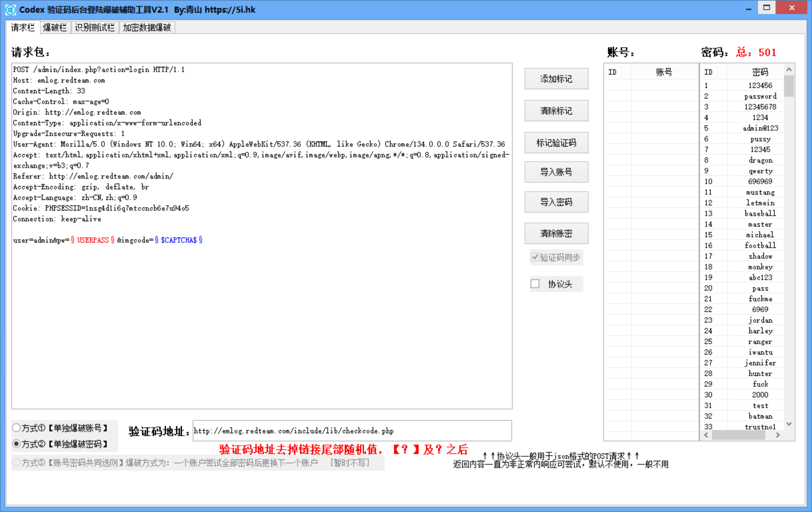Click the 导入密码 button
Screen dimensions: 812x512
(556, 202)
